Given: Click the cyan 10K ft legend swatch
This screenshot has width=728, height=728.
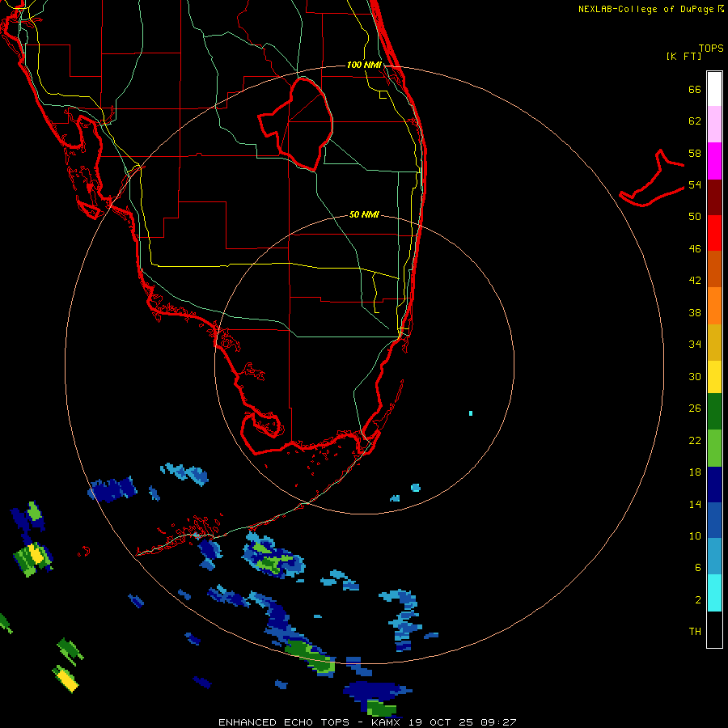Looking at the screenshot, I should click(714, 593).
